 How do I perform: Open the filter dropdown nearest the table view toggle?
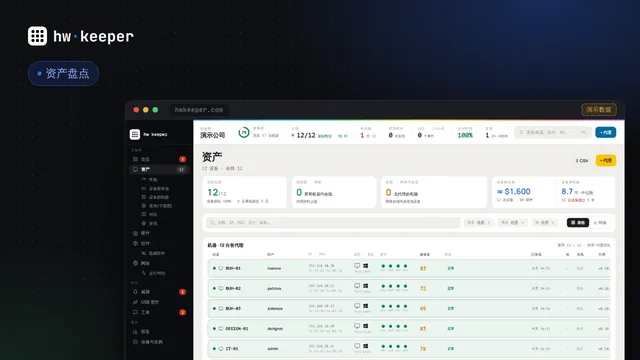pos(545,222)
